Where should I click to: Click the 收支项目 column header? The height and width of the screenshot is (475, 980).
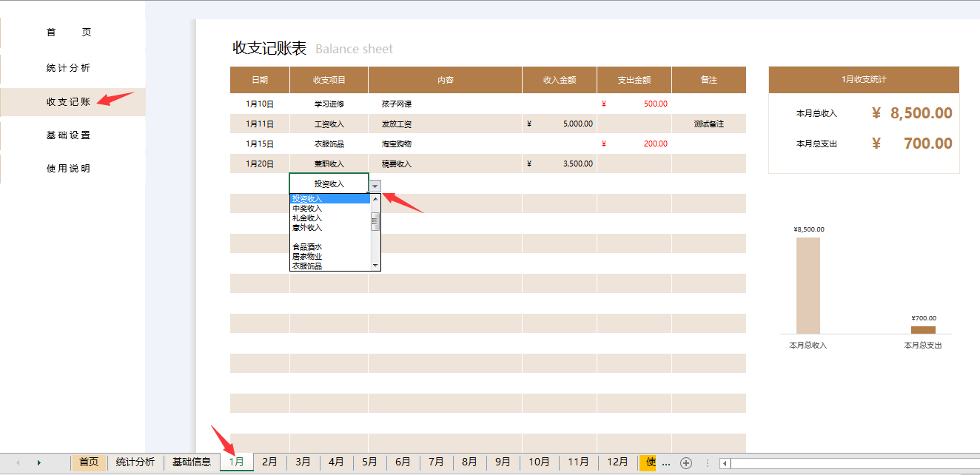pos(329,80)
